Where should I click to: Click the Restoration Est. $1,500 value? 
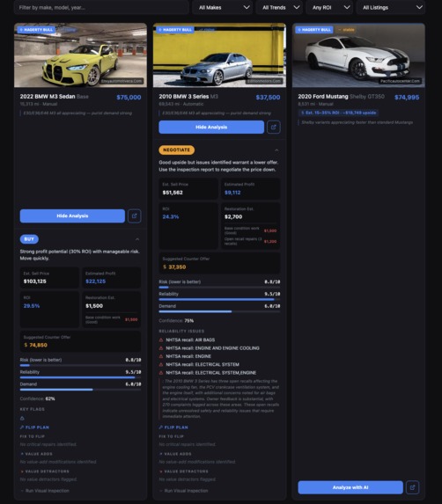(x=94, y=306)
